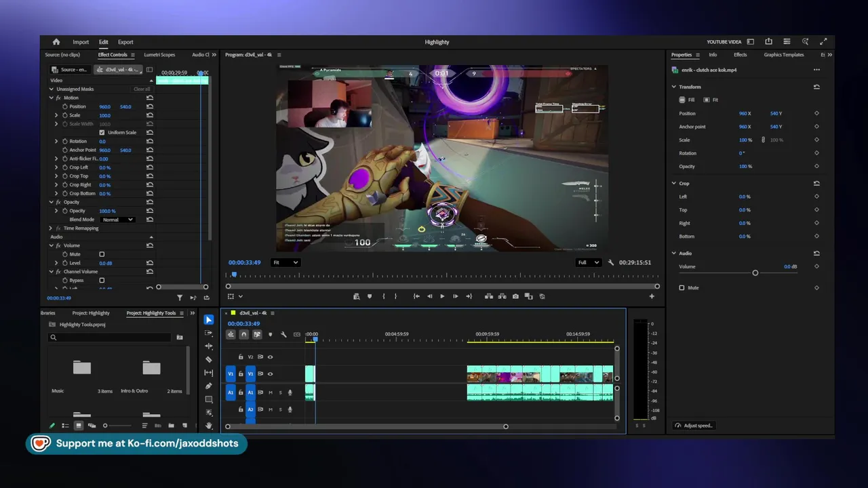Click Mark Out bracket icon
Screen dimensions: 868x488
396,296
